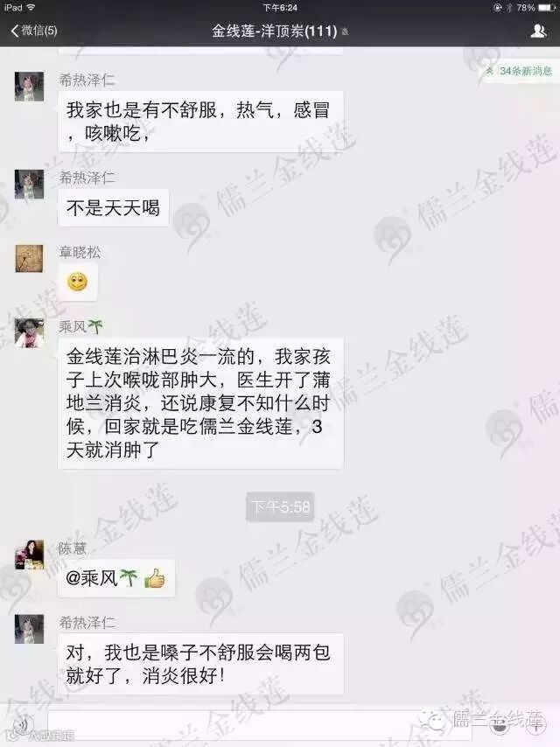Tap the plus attachments icon at bottom right
The width and height of the screenshot is (560, 747).
(x=535, y=724)
